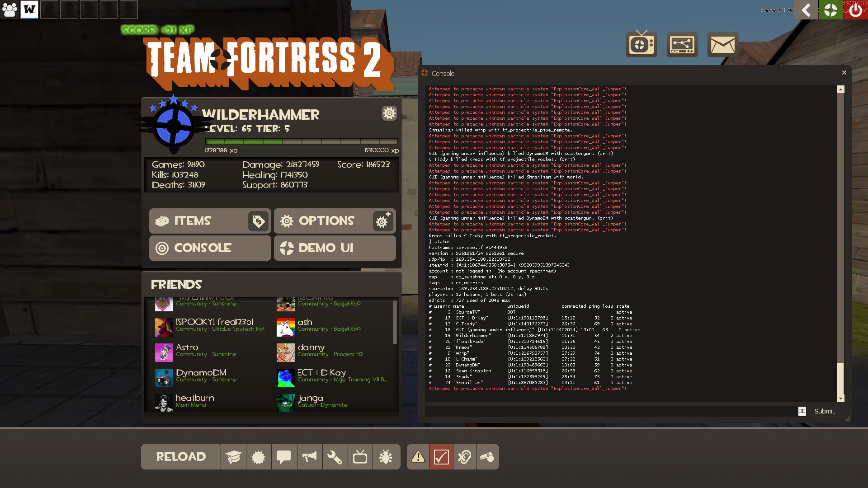Open profile settings gear by Wilderhammer

(389, 113)
